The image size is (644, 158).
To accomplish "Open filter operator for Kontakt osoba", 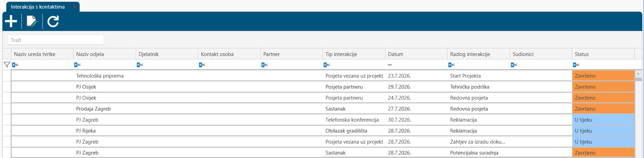I will pos(202,65).
